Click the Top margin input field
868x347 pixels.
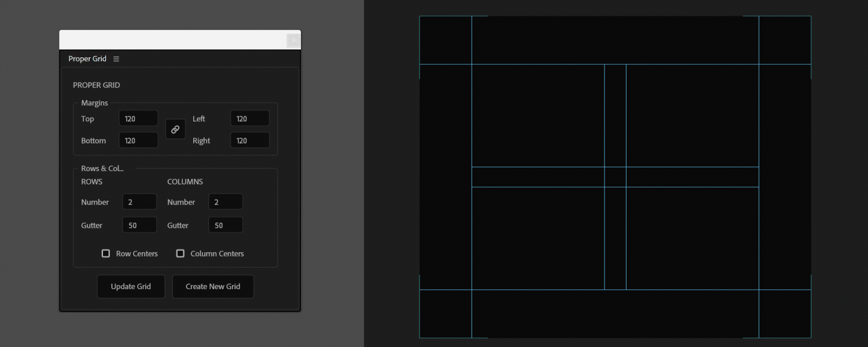138,119
